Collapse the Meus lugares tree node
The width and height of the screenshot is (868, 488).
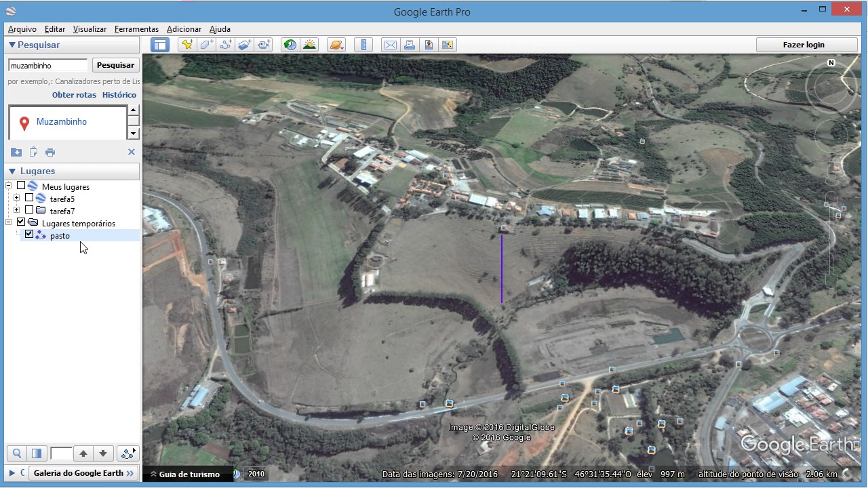[x=9, y=186]
